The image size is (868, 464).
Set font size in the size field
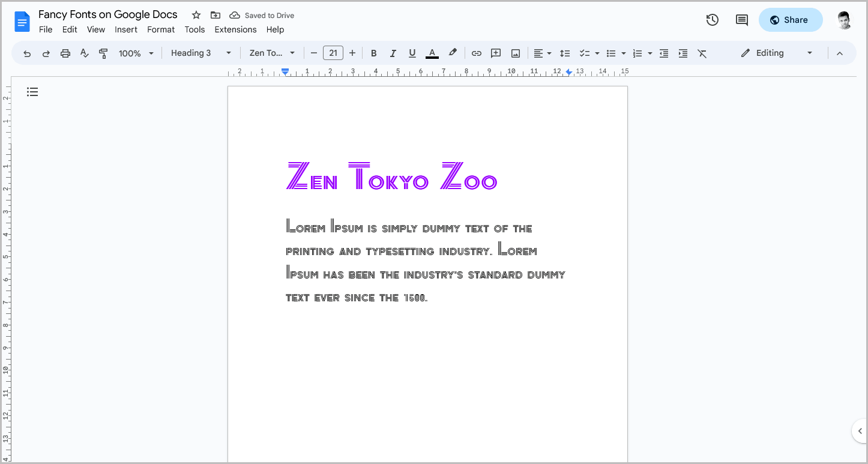[x=333, y=53]
